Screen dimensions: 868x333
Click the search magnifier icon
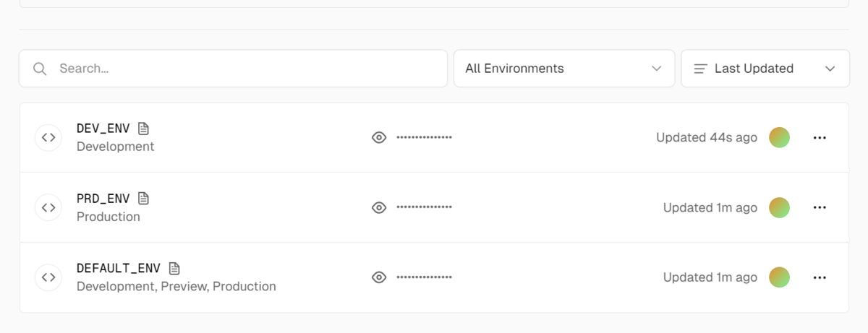41,69
